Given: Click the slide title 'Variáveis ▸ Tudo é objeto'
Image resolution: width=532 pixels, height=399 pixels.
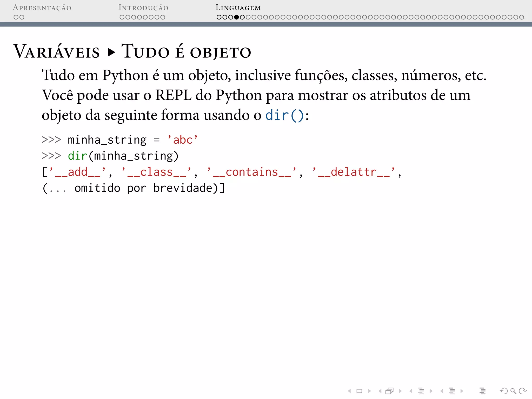Looking at the screenshot, I should coord(132,51).
